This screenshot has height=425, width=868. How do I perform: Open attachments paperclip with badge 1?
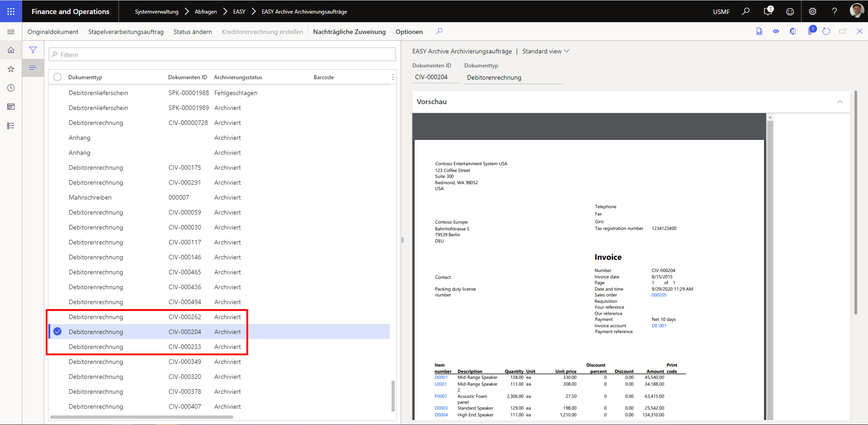point(811,31)
